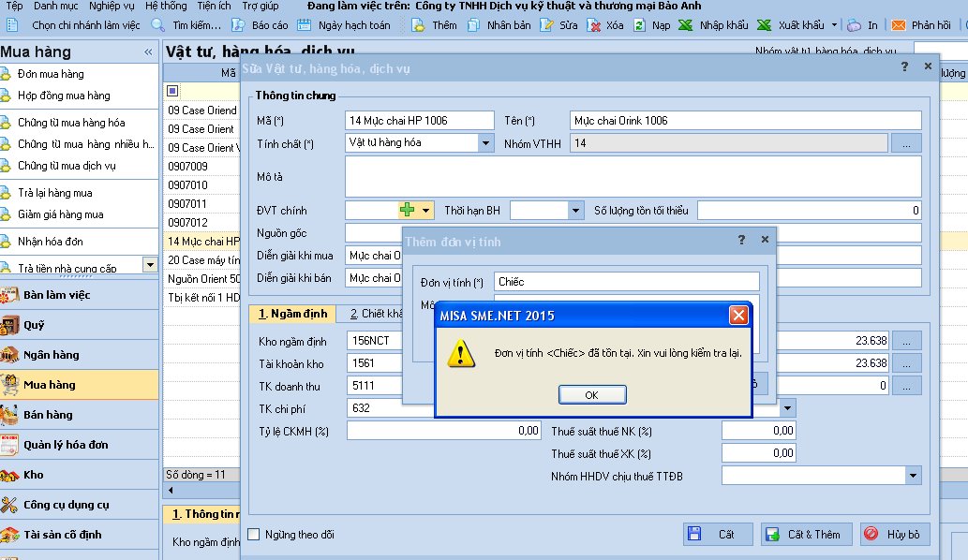Screen dimensions: 968x560
Task: Click help icon on Thêm đơn vị tính dialog
Action: coord(741,240)
